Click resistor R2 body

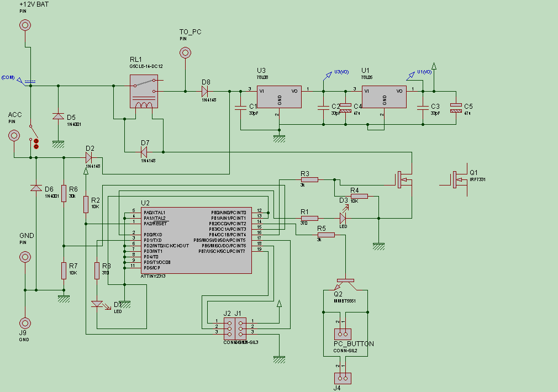86,204
